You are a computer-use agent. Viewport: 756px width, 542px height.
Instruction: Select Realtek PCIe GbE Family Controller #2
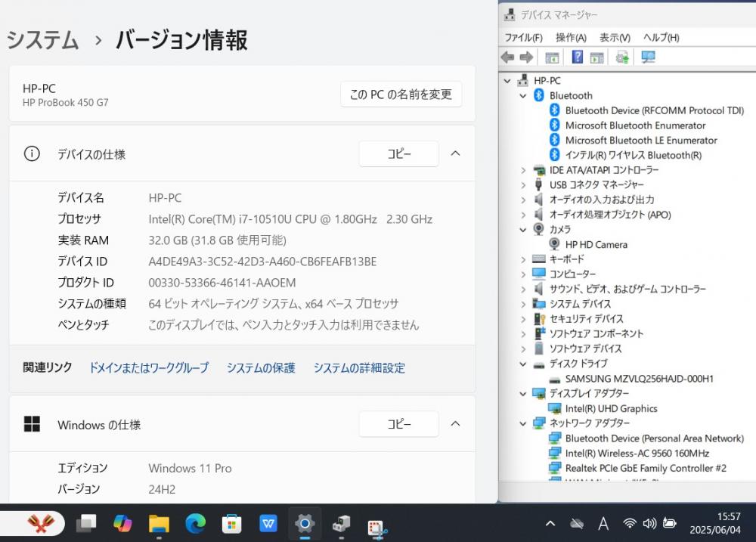(645, 468)
